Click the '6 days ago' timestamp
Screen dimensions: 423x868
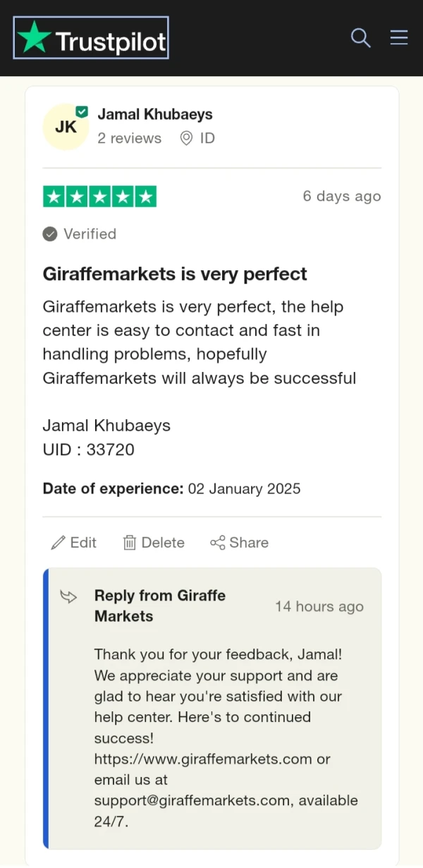click(x=342, y=196)
